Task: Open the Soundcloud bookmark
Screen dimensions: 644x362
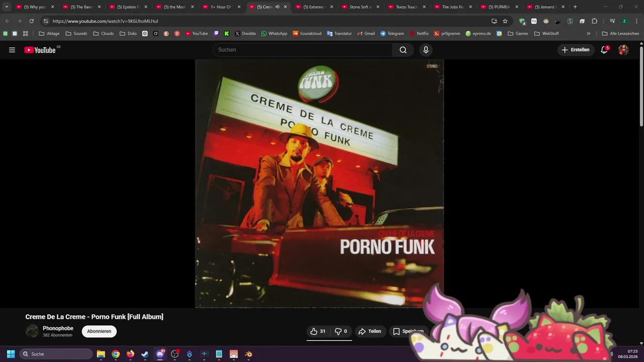Action: pyautogui.click(x=306, y=33)
